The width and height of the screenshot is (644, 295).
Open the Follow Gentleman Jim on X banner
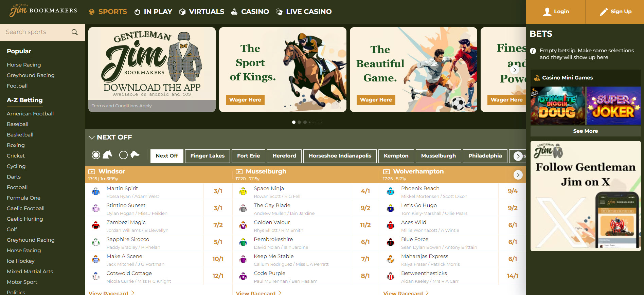pos(586,196)
